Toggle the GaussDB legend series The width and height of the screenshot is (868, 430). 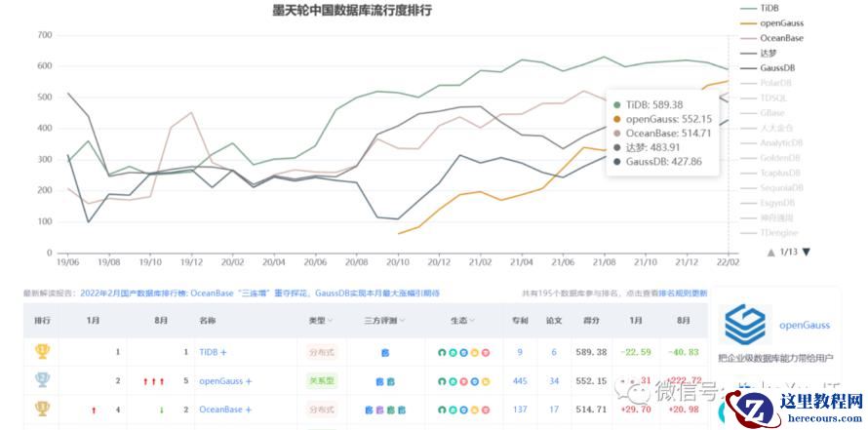click(768, 68)
